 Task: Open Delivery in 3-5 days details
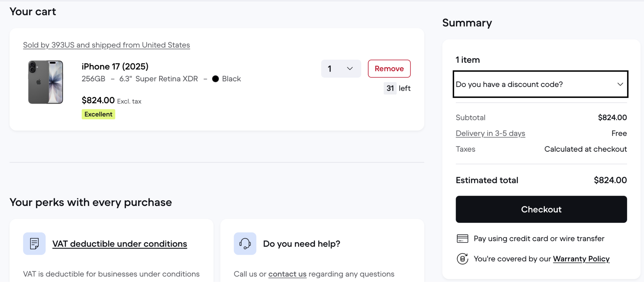pyautogui.click(x=490, y=133)
